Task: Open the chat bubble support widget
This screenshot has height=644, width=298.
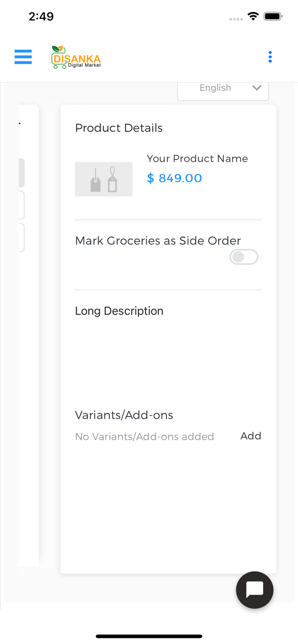Action: [x=255, y=590]
